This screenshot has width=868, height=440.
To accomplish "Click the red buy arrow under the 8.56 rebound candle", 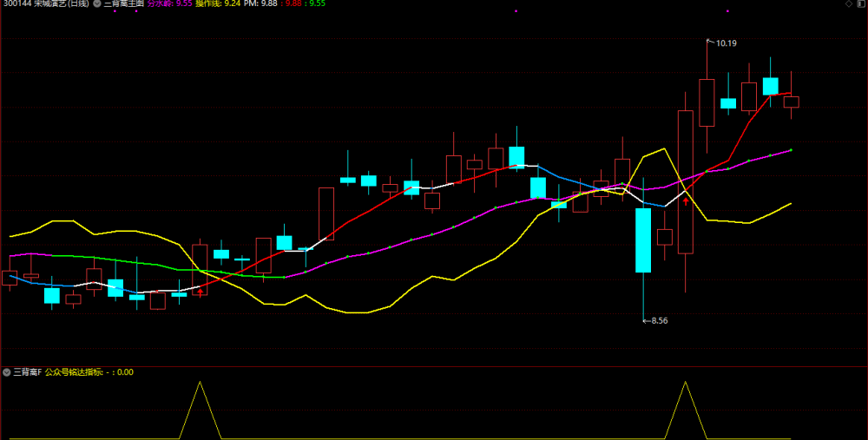I will pos(686,200).
